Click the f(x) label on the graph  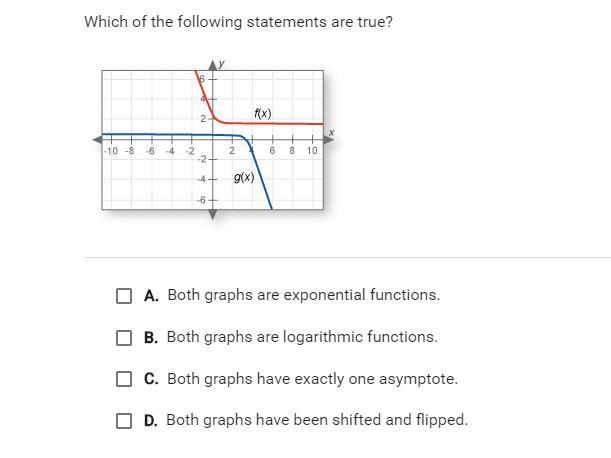click(x=263, y=113)
